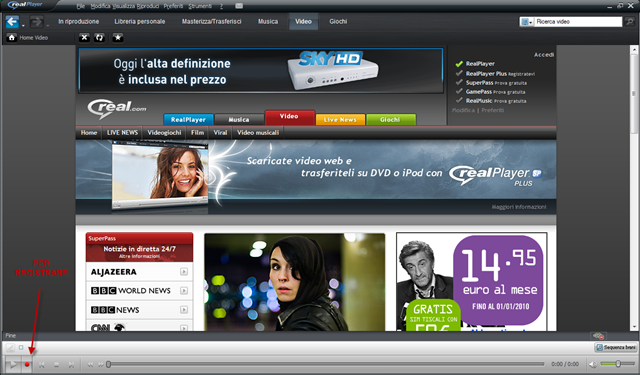Click RealPlayer Plus Registratevi link
Image resolution: width=640 pixels, height=375 pixels.
[x=500, y=74]
